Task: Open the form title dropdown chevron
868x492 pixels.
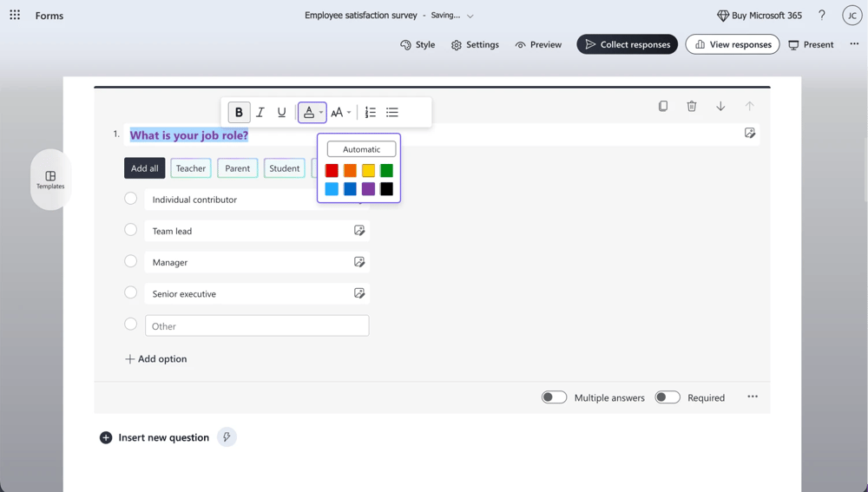Action: point(470,16)
